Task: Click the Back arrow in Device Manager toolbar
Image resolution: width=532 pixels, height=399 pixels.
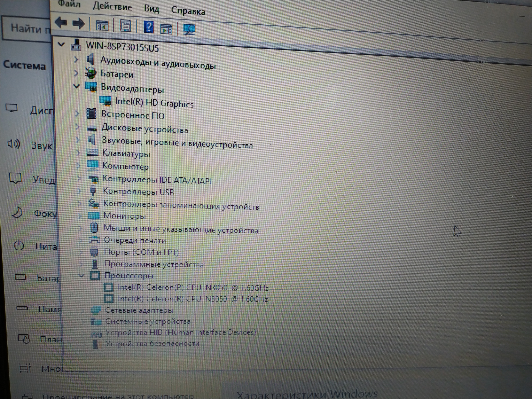Action: coord(61,23)
